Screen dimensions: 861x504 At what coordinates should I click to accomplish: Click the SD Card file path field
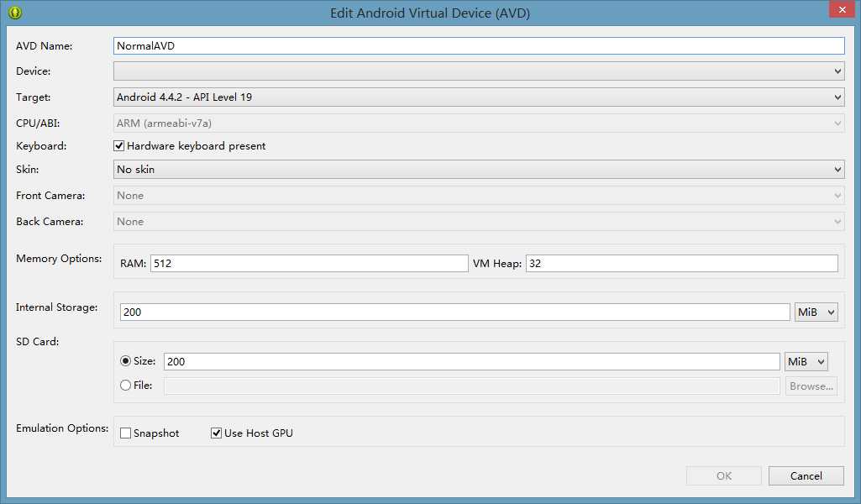[x=472, y=386]
